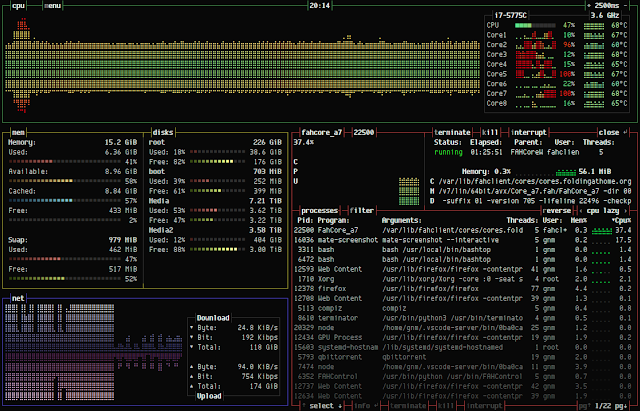
Task: Select the bash process with pid 3311
Action: tap(462, 249)
